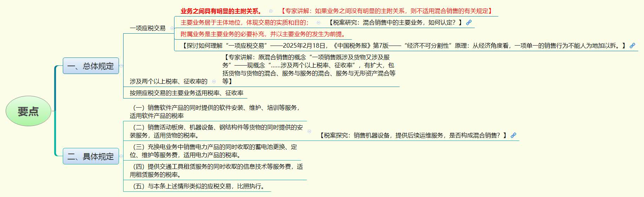The height and width of the screenshot is (197, 644).
Task: Select the 二、具体规定 topic box
Action: [x=91, y=156]
